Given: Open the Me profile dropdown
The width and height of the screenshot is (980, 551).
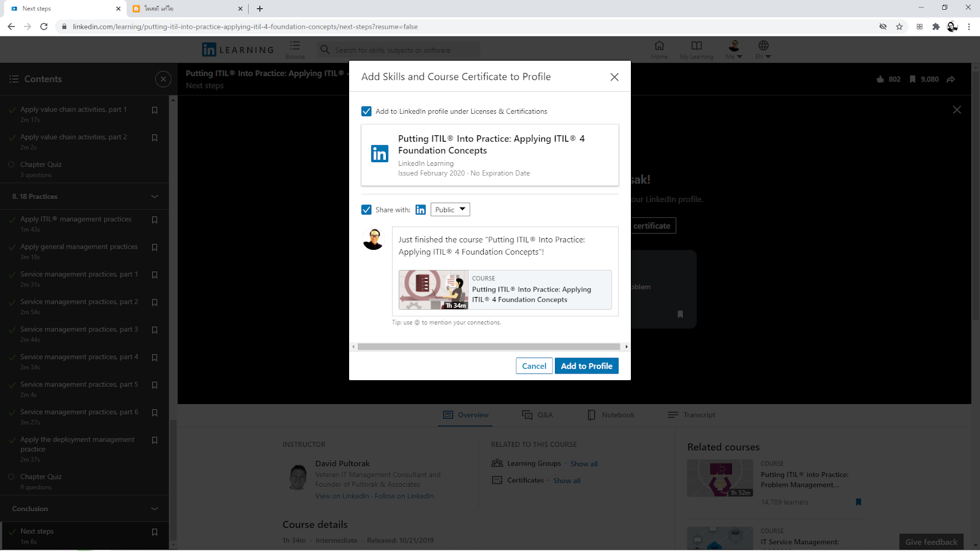Looking at the screenshot, I should tap(734, 49).
